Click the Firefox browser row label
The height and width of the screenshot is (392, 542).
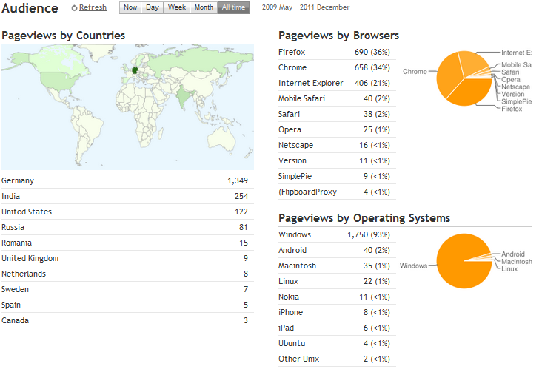coord(292,52)
